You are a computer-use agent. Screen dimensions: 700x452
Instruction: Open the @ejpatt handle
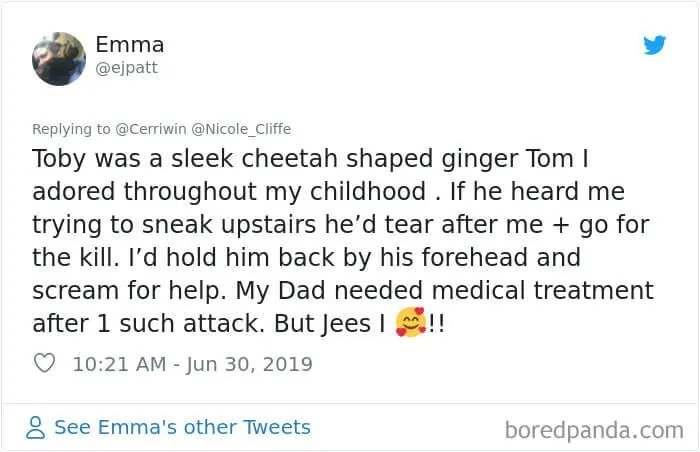click(x=127, y=69)
